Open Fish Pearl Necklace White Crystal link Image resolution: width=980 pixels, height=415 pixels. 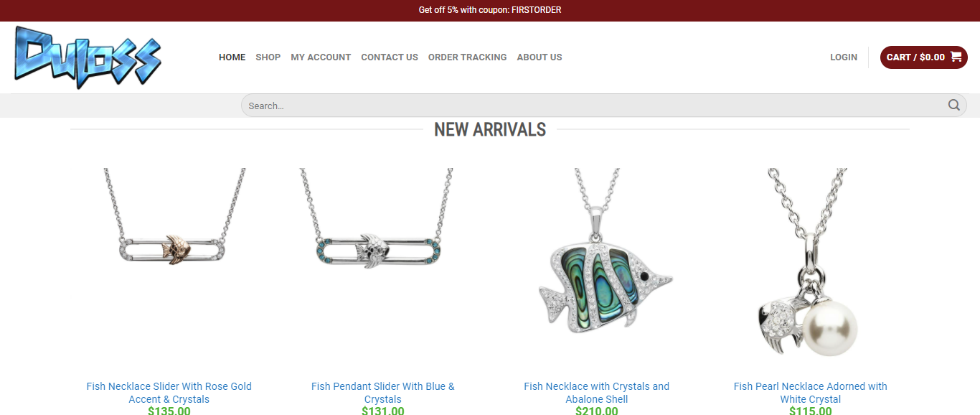click(811, 393)
